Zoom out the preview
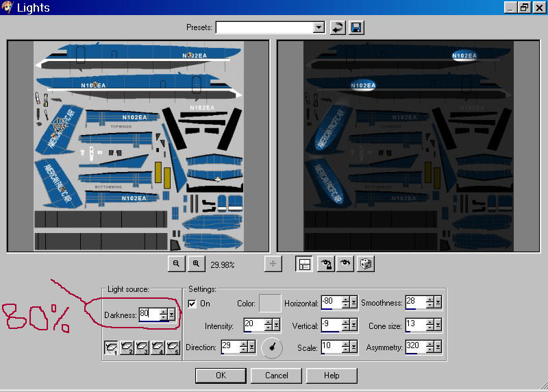 coord(177,264)
